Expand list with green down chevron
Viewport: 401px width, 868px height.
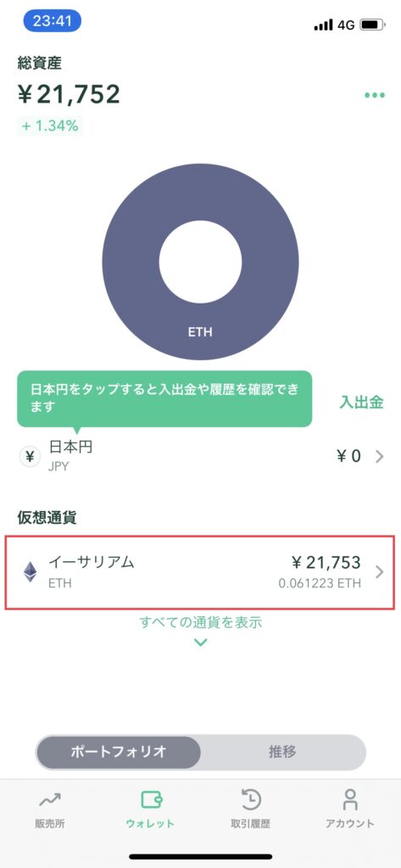[x=200, y=643]
